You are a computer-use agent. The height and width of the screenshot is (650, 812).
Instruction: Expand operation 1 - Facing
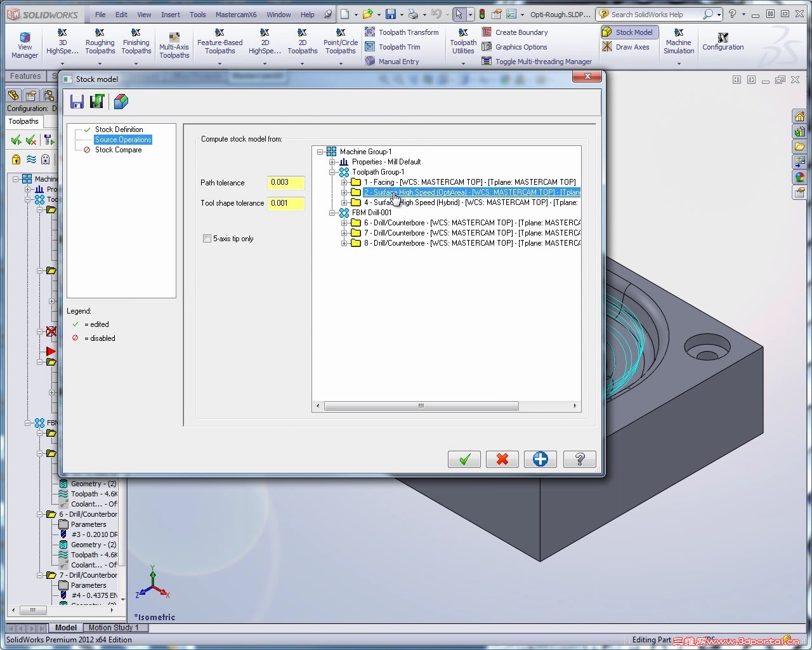click(344, 182)
